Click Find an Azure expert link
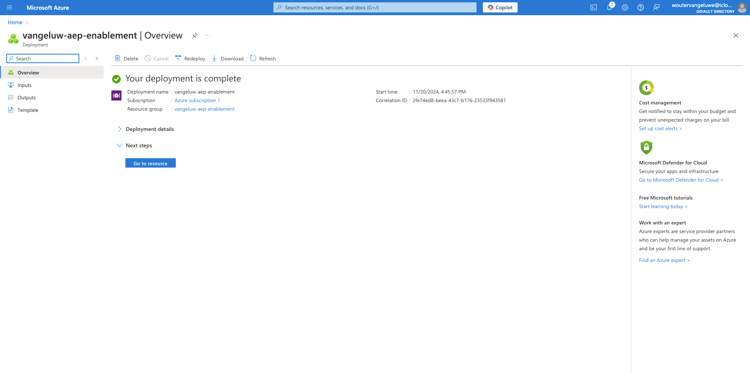Screen dimensions: 750x373 click(x=664, y=261)
